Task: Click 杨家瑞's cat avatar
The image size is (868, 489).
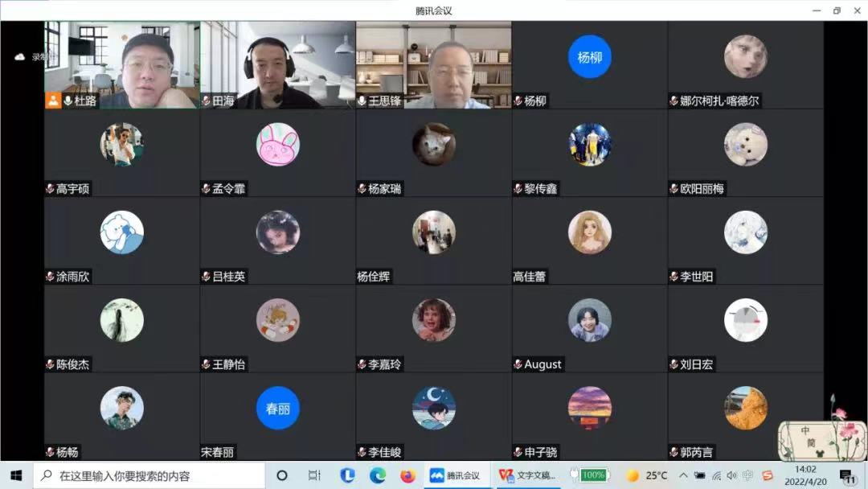Action: [x=434, y=145]
